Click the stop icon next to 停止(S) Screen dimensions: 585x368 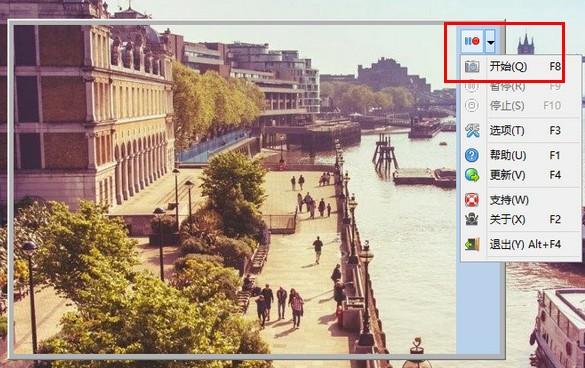(x=472, y=106)
